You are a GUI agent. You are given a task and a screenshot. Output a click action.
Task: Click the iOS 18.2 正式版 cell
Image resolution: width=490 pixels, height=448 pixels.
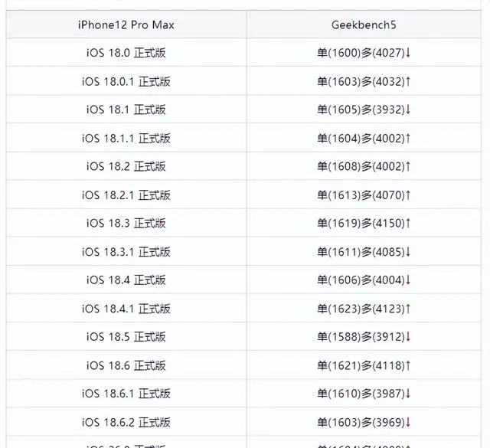pyautogui.click(x=126, y=166)
